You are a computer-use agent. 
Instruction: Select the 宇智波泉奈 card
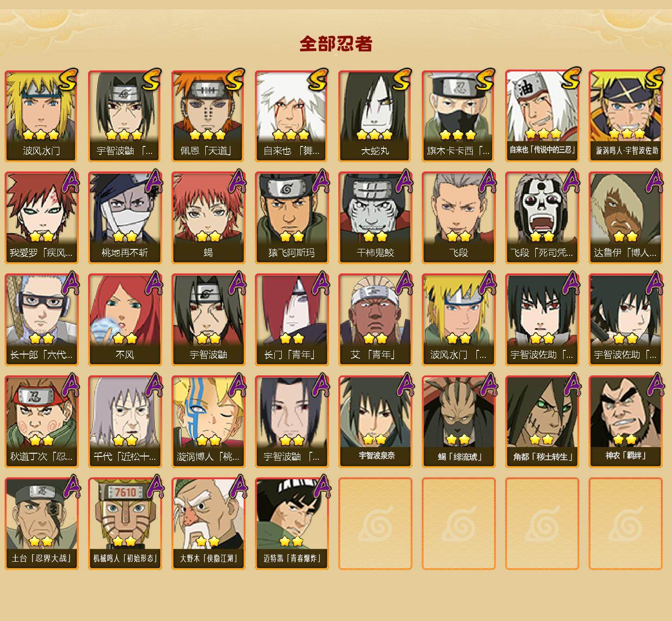pos(375,422)
